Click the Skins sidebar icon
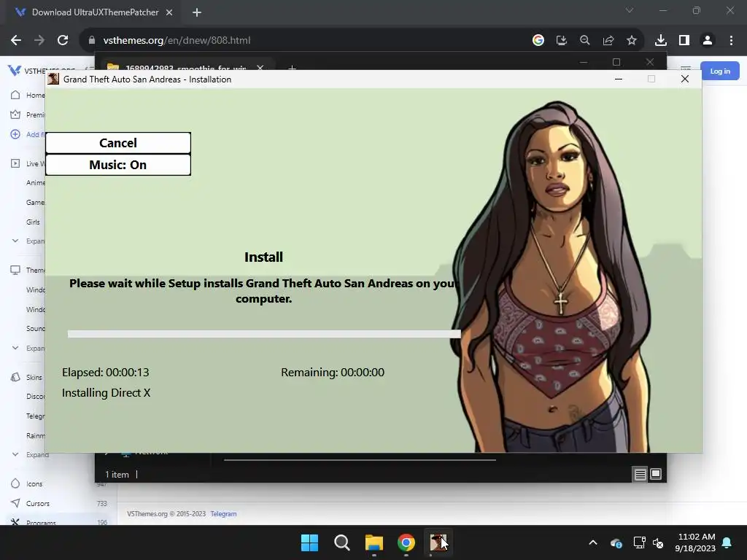This screenshot has width=747, height=560. (15, 377)
